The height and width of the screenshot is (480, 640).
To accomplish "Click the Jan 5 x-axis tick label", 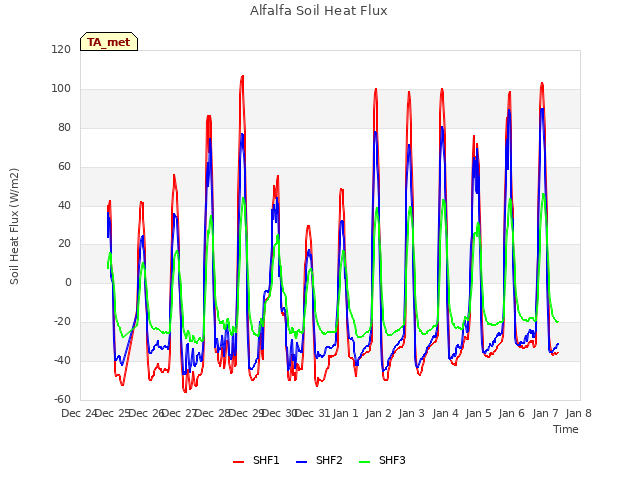I will coord(478,413).
